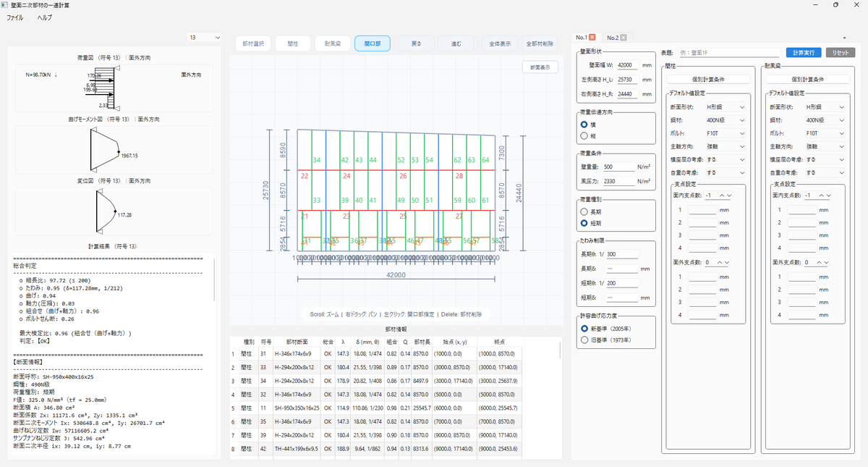
Task: Open 耐風梁 鋼材 dropdown (400N級)
Action: pos(825,120)
